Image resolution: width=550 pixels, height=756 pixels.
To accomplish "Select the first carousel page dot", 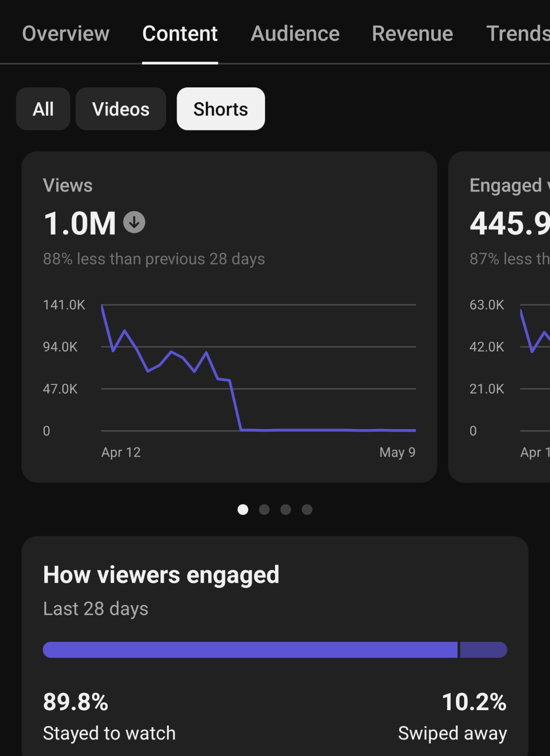I will (x=243, y=510).
